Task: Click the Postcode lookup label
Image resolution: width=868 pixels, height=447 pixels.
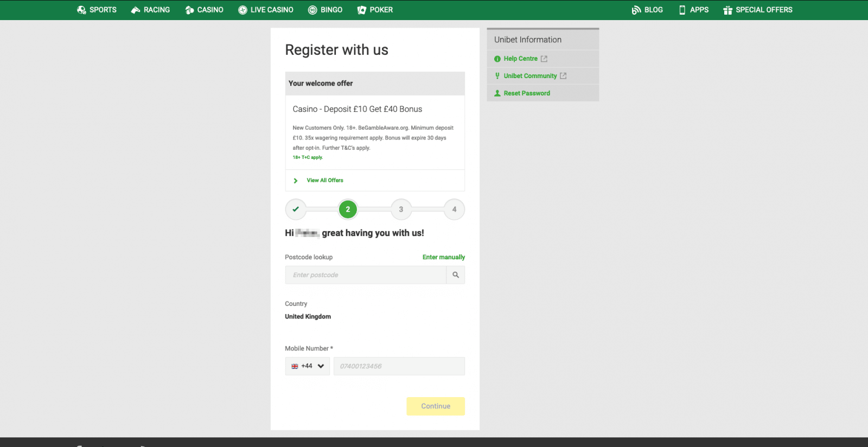Action: pyautogui.click(x=309, y=257)
